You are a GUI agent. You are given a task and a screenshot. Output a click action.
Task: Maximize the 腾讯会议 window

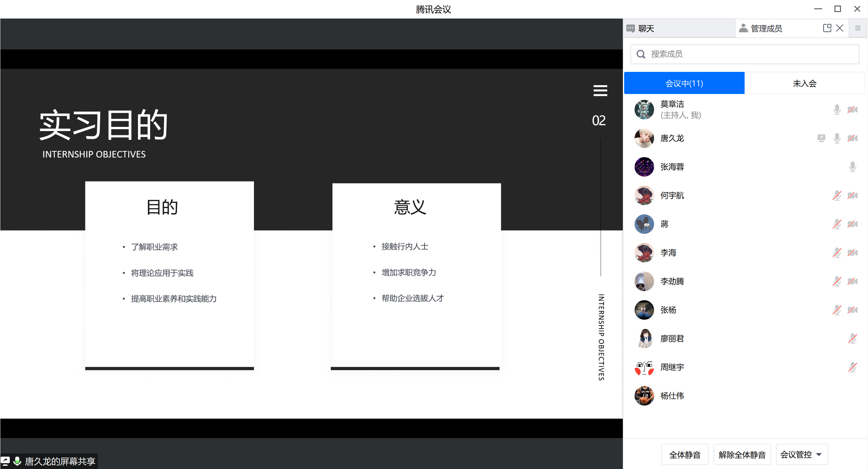[x=837, y=9]
